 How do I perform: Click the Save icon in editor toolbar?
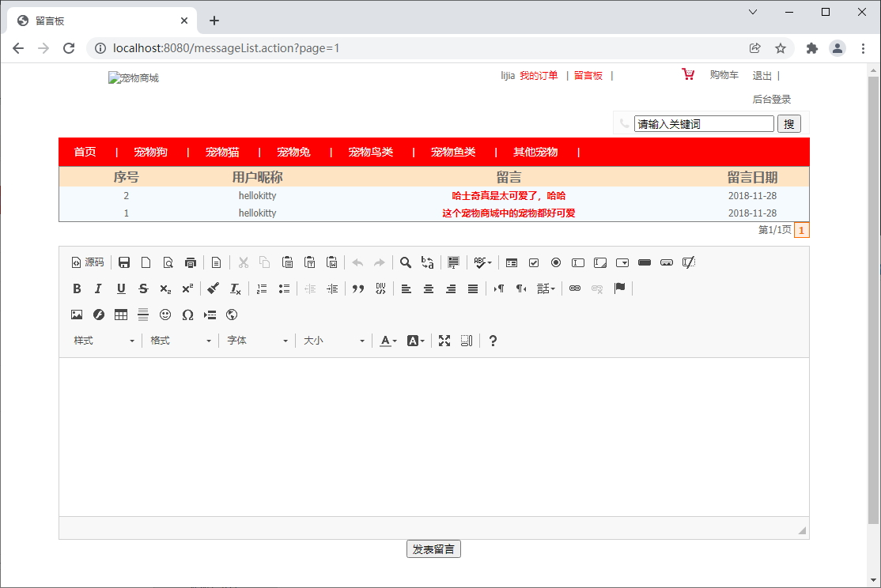coord(124,262)
